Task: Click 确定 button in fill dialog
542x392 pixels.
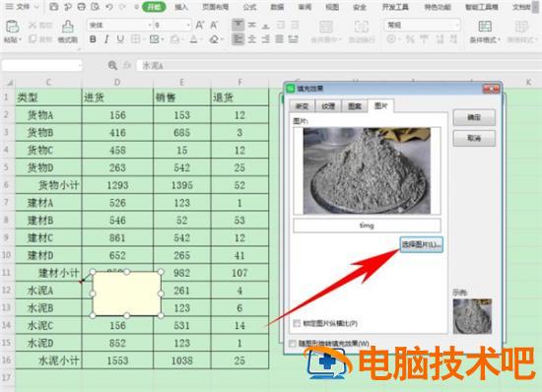Action: pyautogui.click(x=474, y=118)
